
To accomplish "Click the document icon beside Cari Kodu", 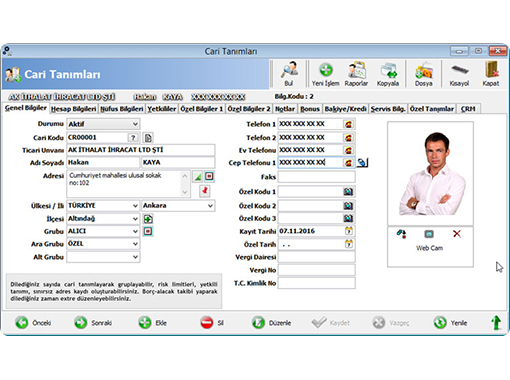I will [148, 137].
